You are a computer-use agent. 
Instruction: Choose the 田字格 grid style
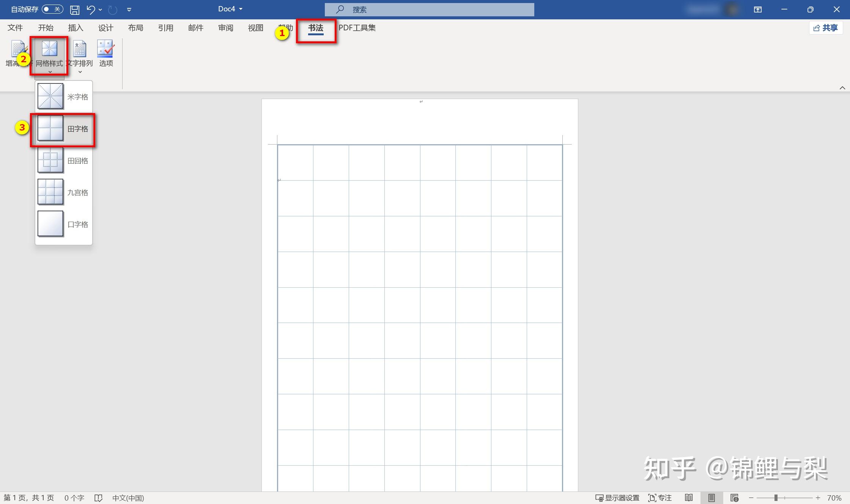point(64,129)
